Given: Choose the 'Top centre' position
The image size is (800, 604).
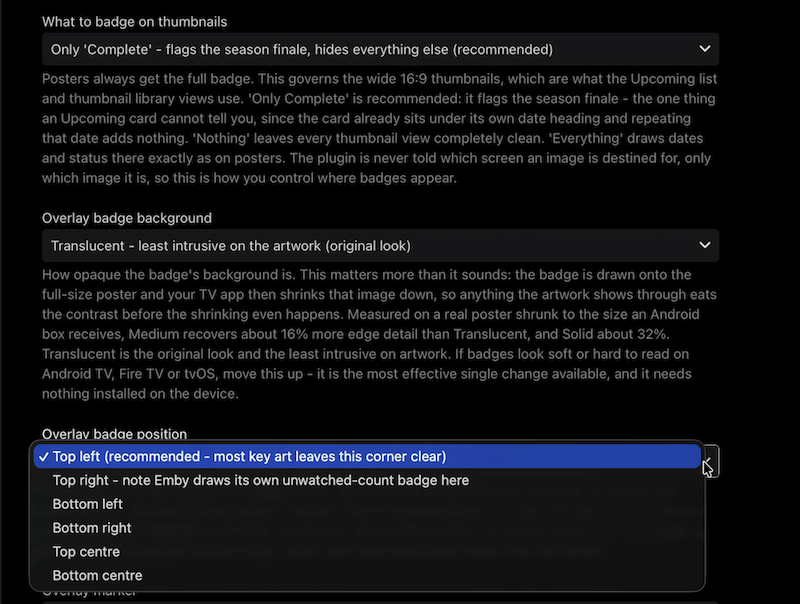Looking at the screenshot, I should click(x=367, y=551).
